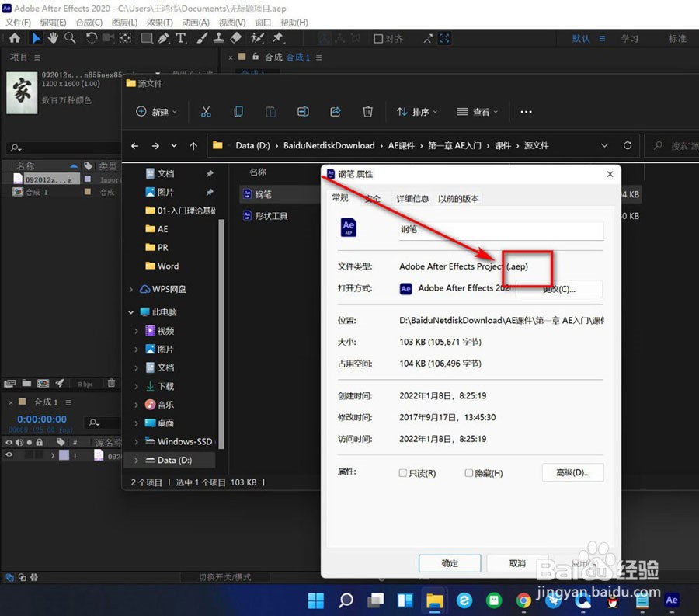The image size is (699, 616).
Task: Click the Explorer back arrow
Action: coord(135,146)
